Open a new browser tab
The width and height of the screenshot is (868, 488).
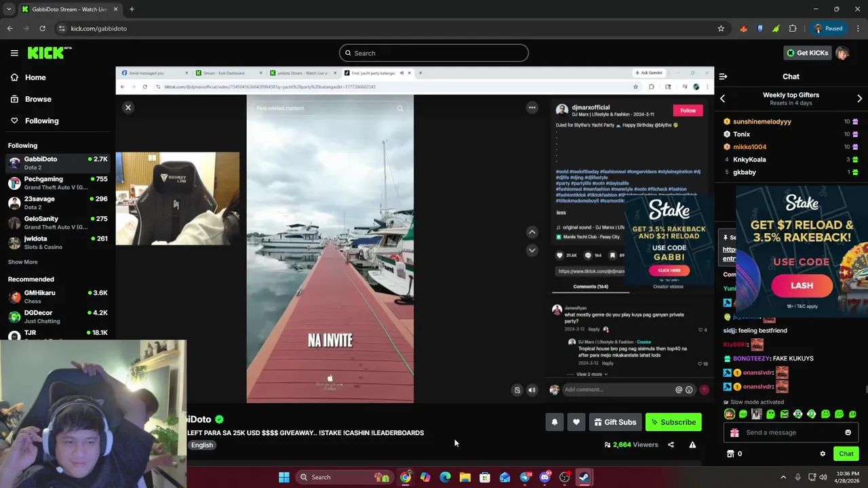(x=132, y=9)
